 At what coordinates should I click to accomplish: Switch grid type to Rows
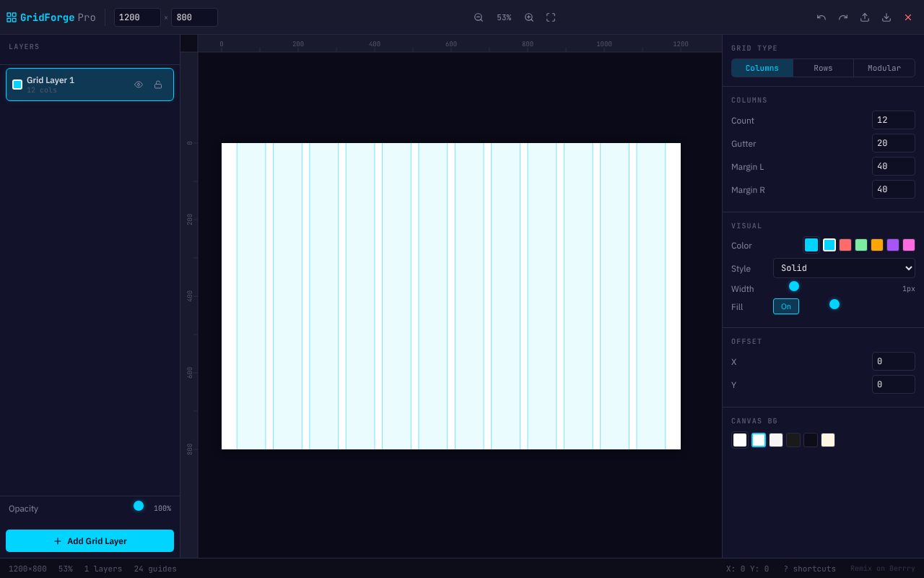pos(823,67)
